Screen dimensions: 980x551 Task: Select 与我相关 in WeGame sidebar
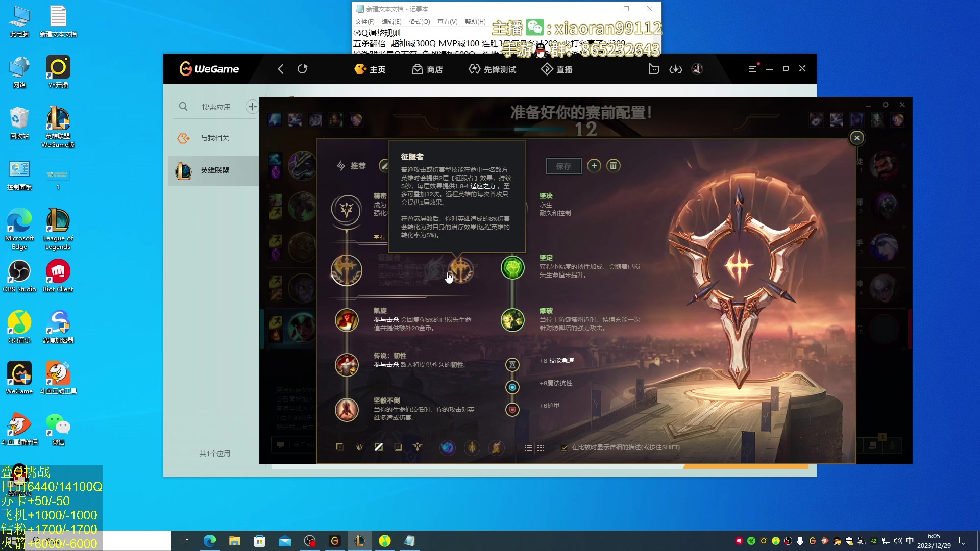tap(213, 138)
